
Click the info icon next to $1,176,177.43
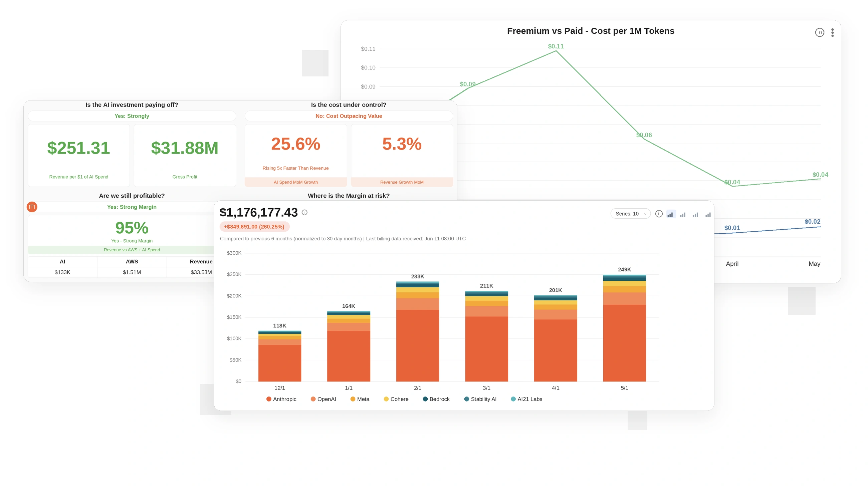(304, 213)
